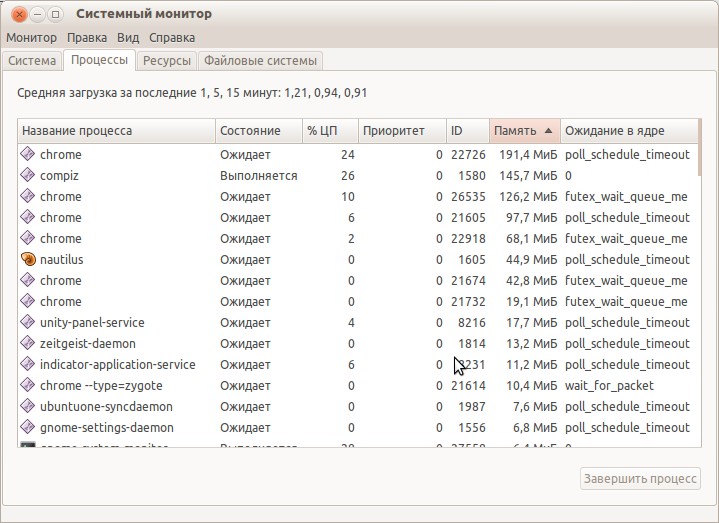Select the chrome process with ID 22726

(x=358, y=154)
